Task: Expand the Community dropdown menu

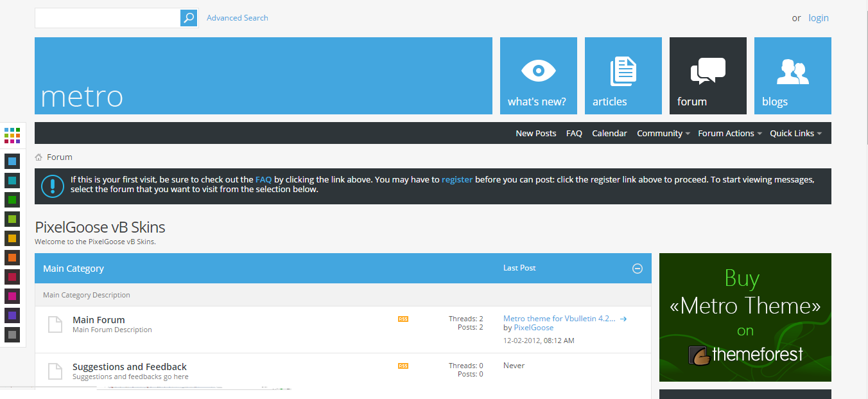Action: click(663, 134)
